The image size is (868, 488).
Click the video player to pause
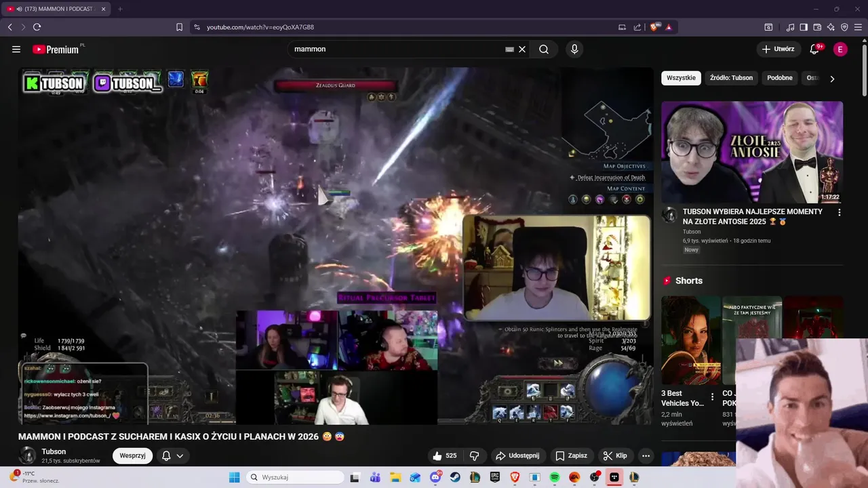(336, 245)
